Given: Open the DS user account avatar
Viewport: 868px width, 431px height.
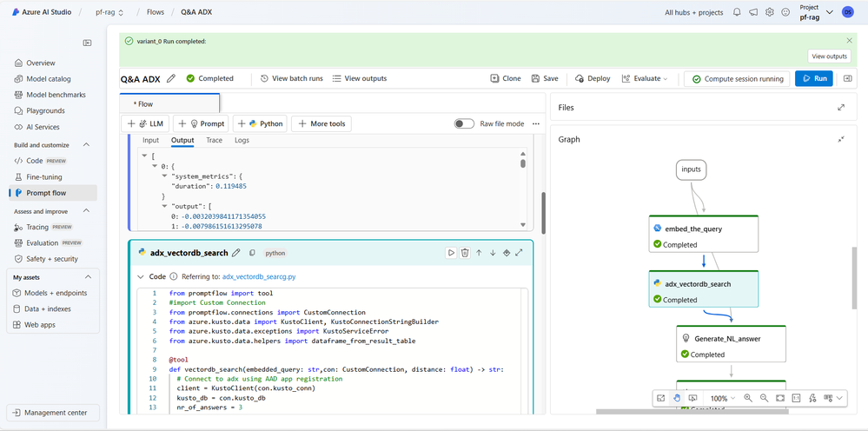Looking at the screenshot, I should [x=847, y=12].
